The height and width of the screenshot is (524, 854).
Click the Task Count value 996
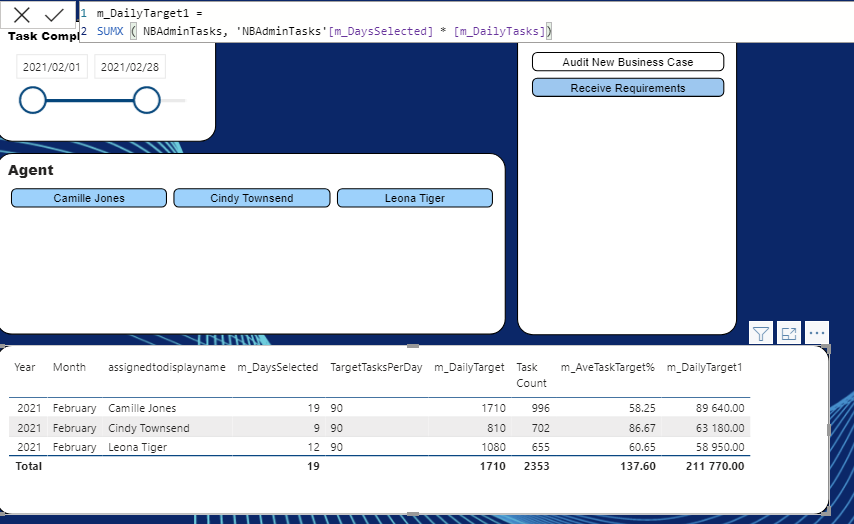tap(541, 408)
